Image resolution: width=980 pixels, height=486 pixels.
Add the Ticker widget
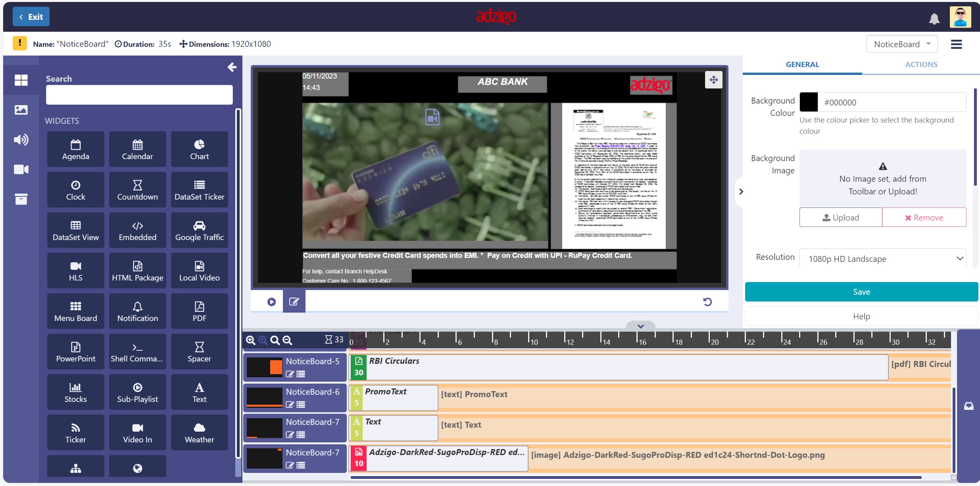point(75,432)
